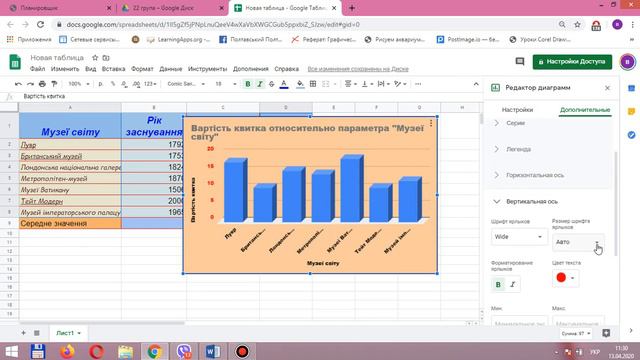Toggle strikethrough formatting
The height and width of the screenshot is (360, 640).
(x=271, y=84)
